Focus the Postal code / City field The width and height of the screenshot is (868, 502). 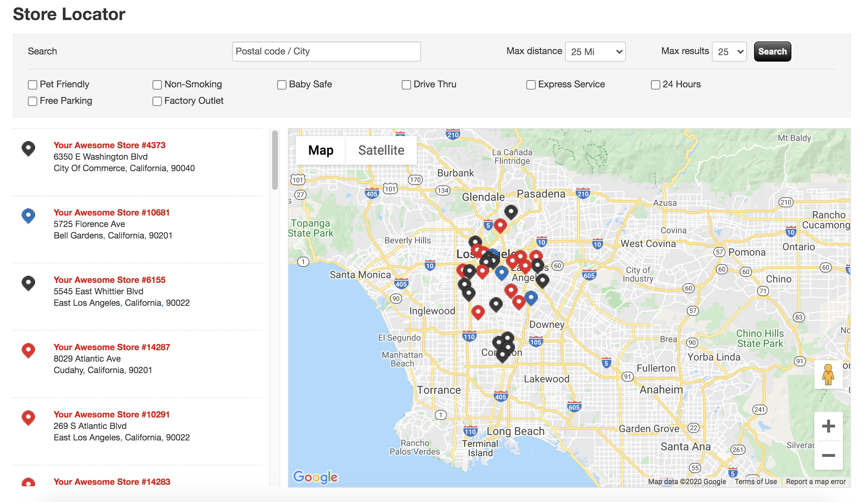pyautogui.click(x=326, y=52)
